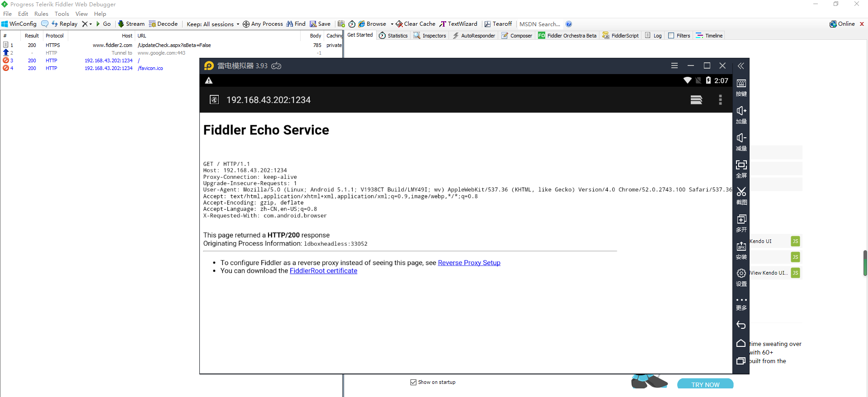The height and width of the screenshot is (397, 868).
Task: Open Find sessions with binoculars icon
Action: [296, 24]
